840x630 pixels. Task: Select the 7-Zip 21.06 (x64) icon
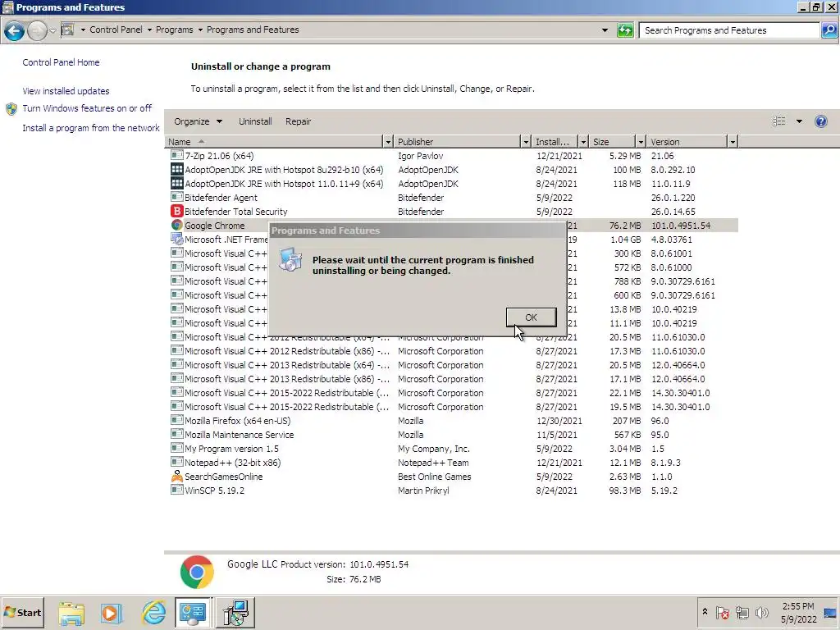177,155
